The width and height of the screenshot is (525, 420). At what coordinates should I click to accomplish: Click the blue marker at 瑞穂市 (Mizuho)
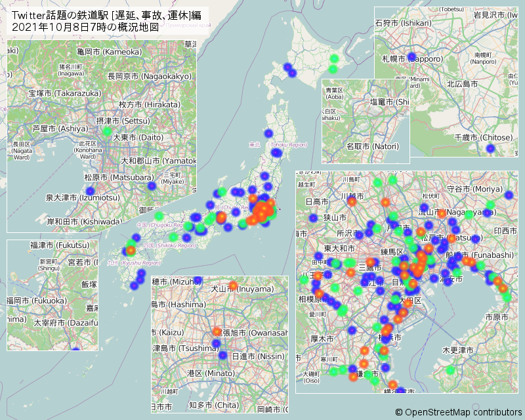click(198, 280)
